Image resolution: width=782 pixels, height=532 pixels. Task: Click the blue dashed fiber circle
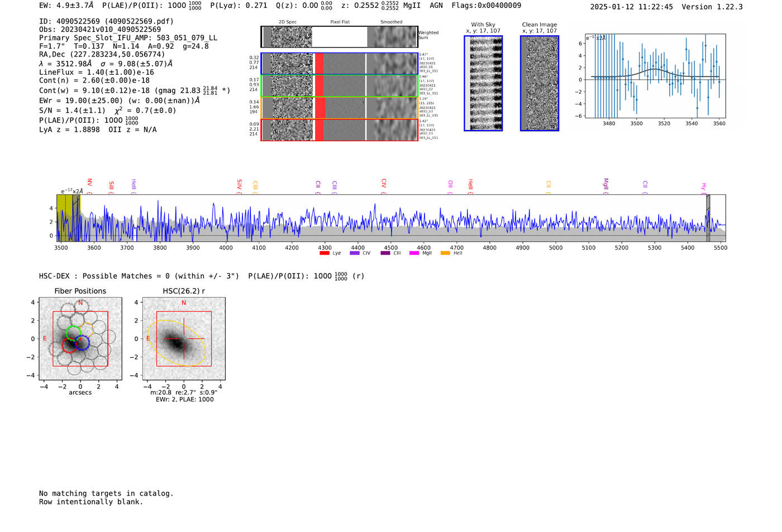point(82,343)
